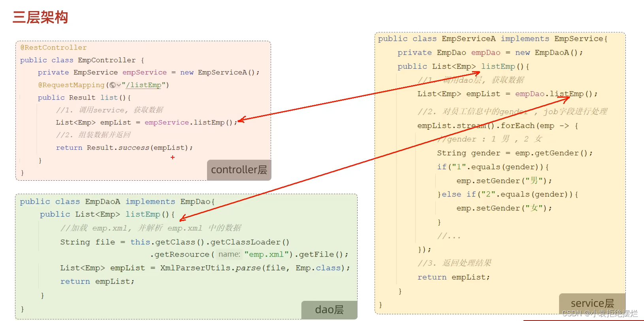Click the if("1".equals(gender)) condition line
This screenshot has height=321, width=644.
click(x=493, y=167)
